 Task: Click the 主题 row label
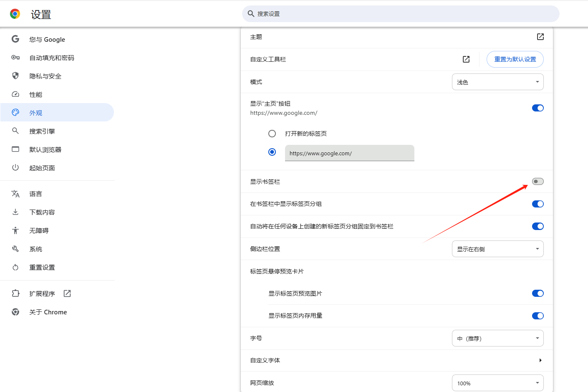[256, 37]
